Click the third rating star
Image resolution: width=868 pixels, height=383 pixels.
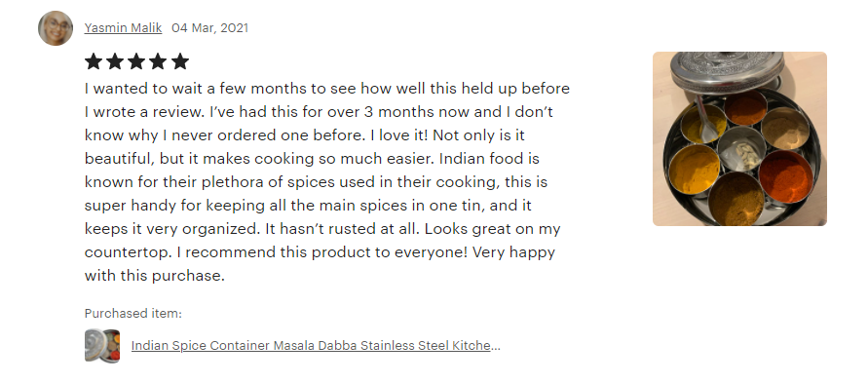pyautogui.click(x=136, y=61)
